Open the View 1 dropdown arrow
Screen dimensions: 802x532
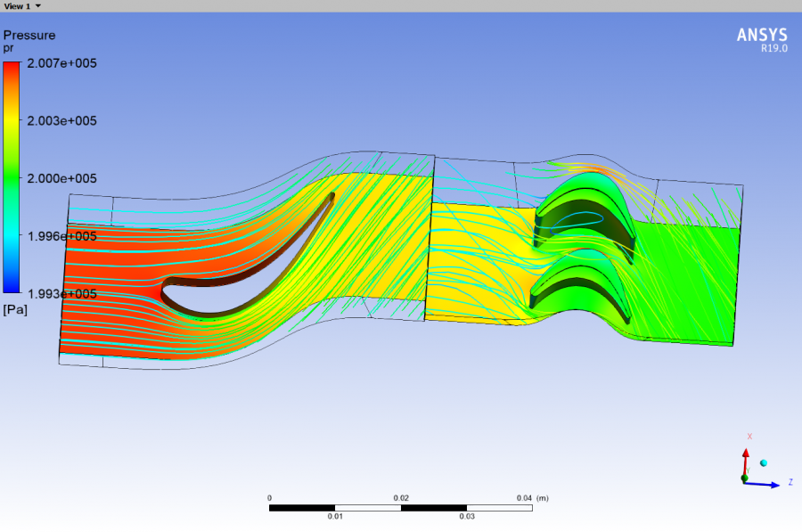pos(37,5)
